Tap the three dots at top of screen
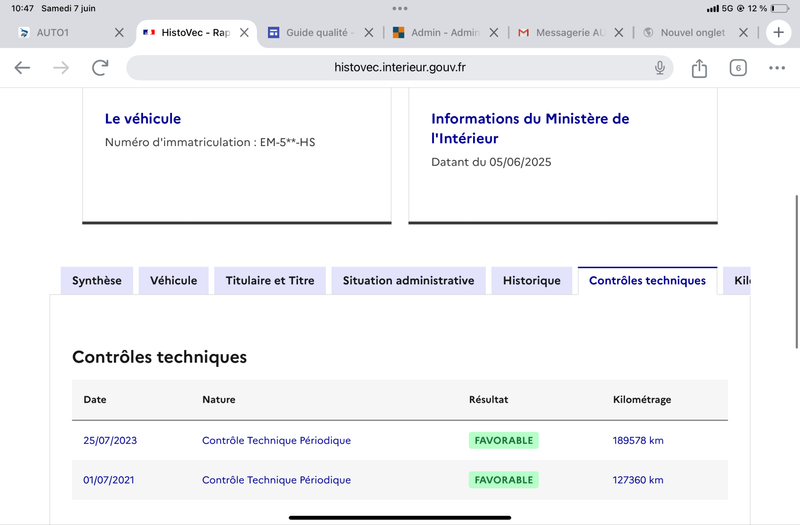 click(399, 8)
